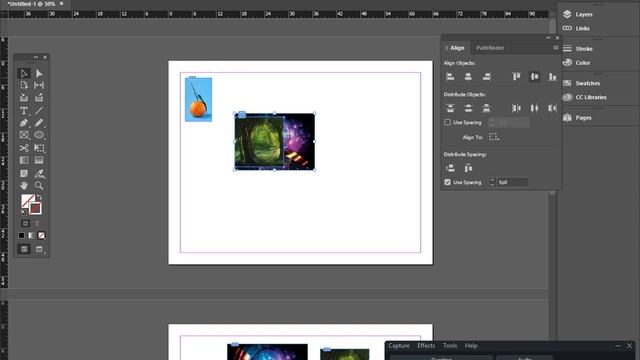This screenshot has height=360, width=640.
Task: Select the Ellipse tool
Action: pyautogui.click(x=39, y=135)
